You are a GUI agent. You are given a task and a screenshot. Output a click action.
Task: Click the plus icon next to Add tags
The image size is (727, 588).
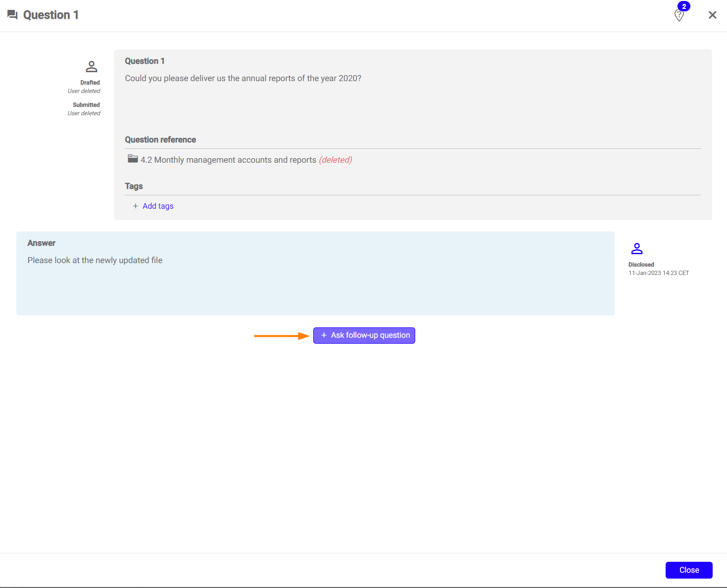click(x=135, y=206)
